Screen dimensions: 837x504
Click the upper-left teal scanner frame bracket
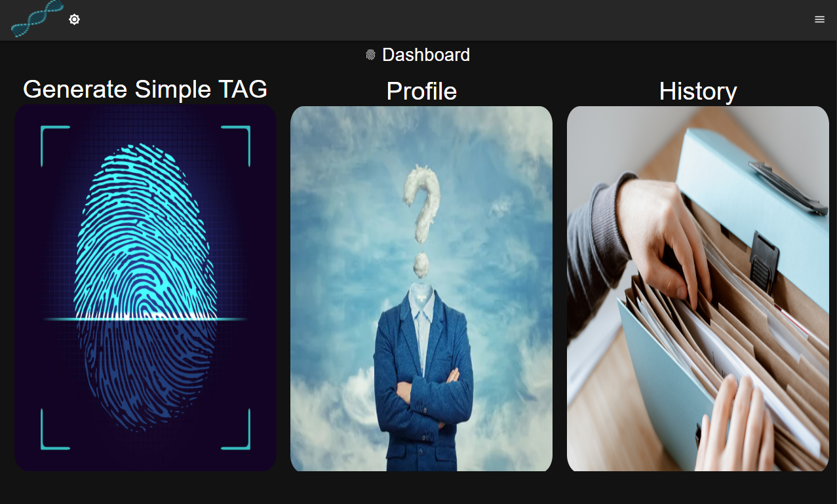point(55,146)
